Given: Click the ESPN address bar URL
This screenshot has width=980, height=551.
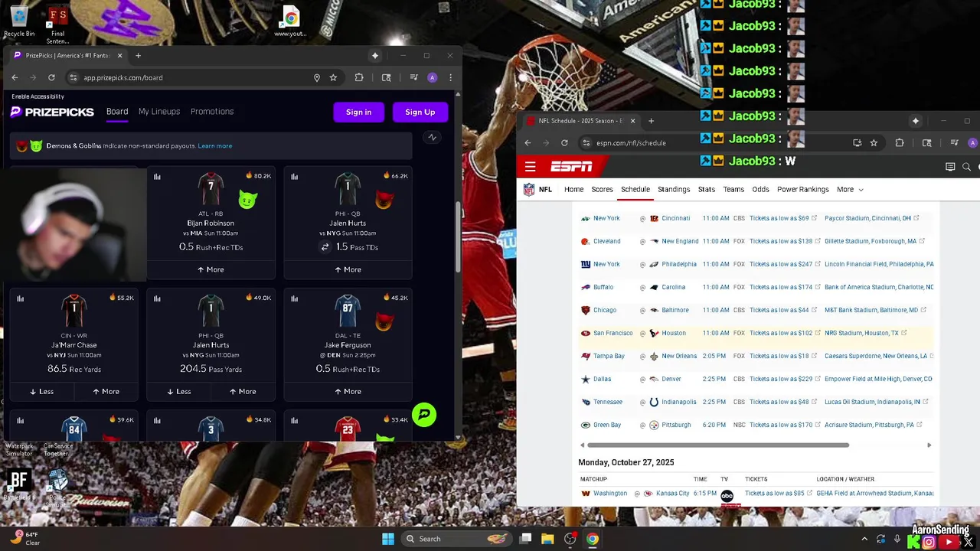Looking at the screenshot, I should click(x=632, y=143).
